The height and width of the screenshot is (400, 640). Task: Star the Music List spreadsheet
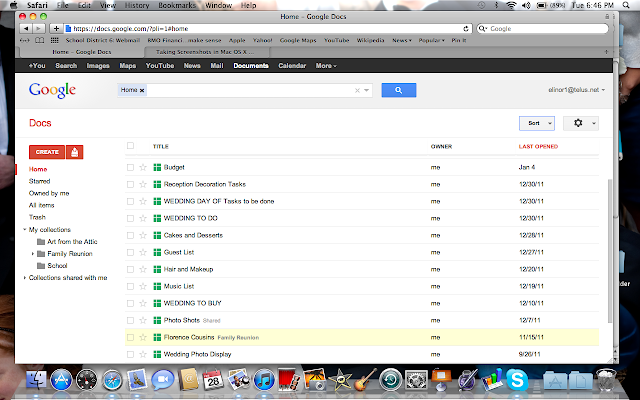click(x=143, y=286)
